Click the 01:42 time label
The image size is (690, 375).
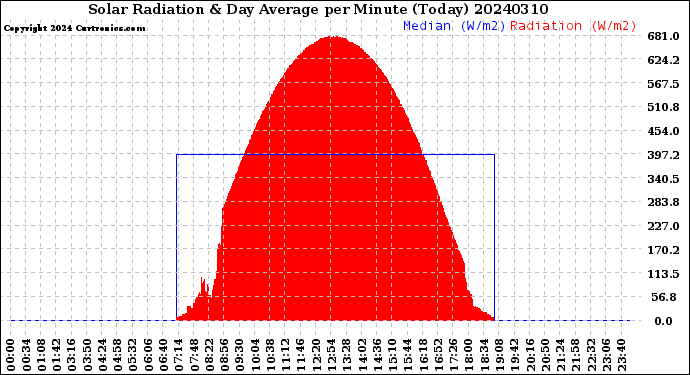(56, 355)
